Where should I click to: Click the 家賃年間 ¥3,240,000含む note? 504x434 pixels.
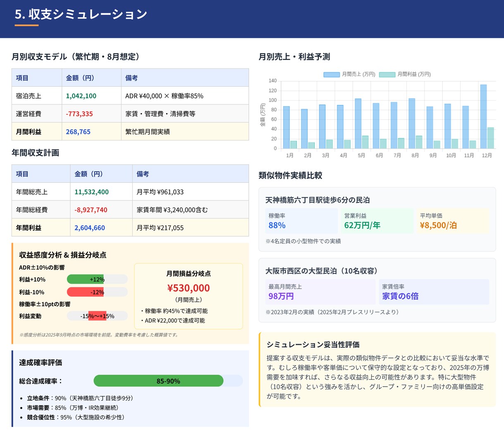point(172,210)
